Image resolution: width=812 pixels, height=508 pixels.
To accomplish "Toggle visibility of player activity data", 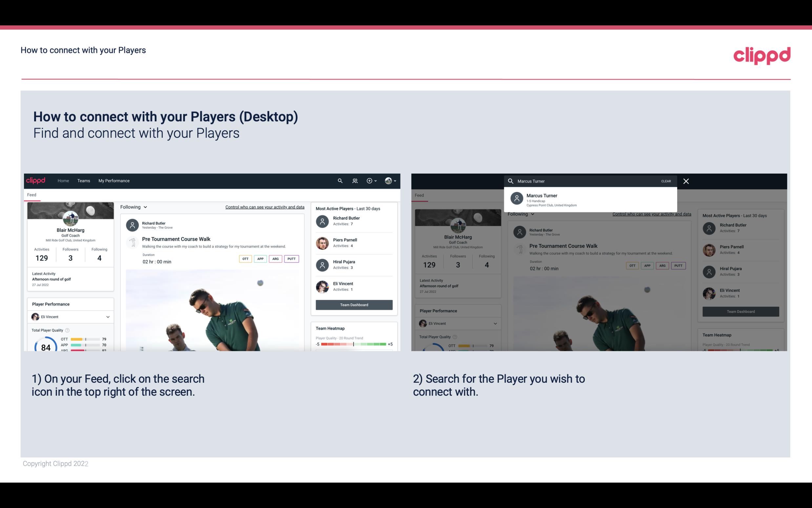I will 264,207.
